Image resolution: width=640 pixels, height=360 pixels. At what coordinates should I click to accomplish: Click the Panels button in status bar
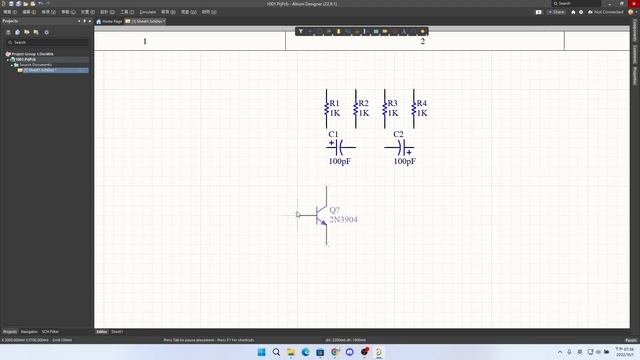(x=631, y=340)
